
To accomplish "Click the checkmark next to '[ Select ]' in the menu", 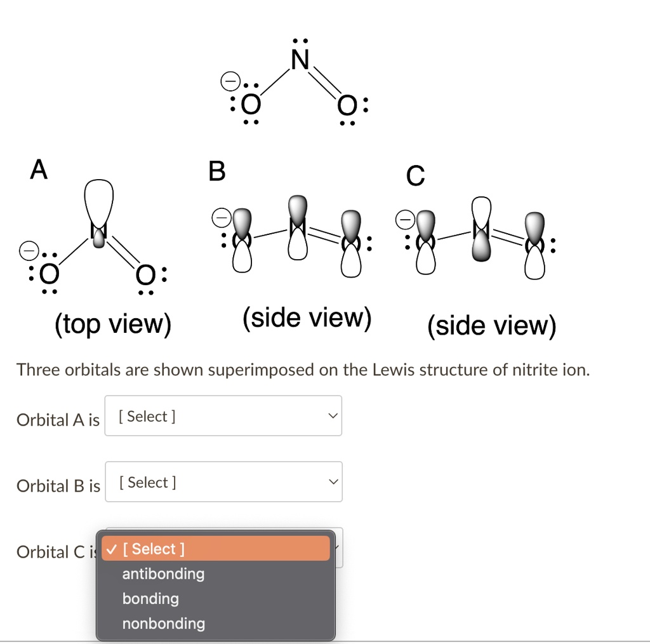I will point(112,549).
